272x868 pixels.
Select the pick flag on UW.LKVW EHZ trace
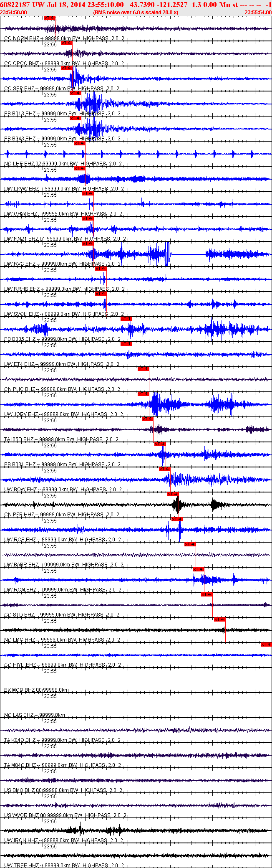pos(79,168)
